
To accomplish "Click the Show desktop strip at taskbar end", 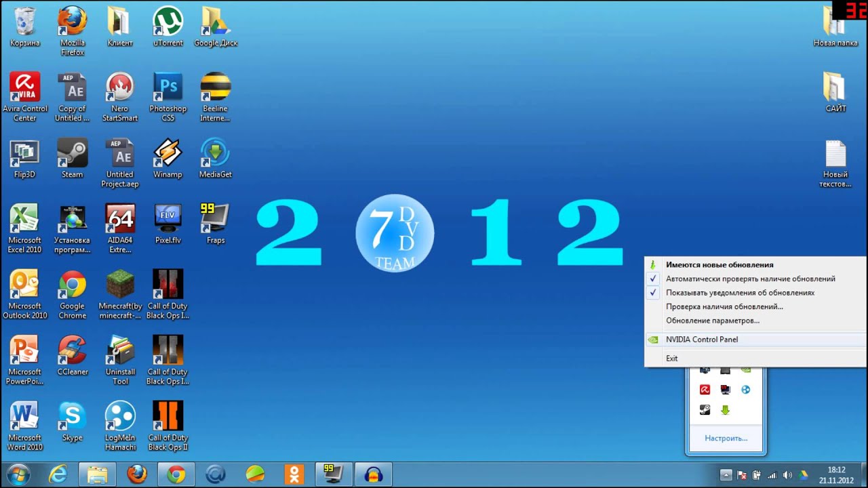I will (x=863, y=475).
